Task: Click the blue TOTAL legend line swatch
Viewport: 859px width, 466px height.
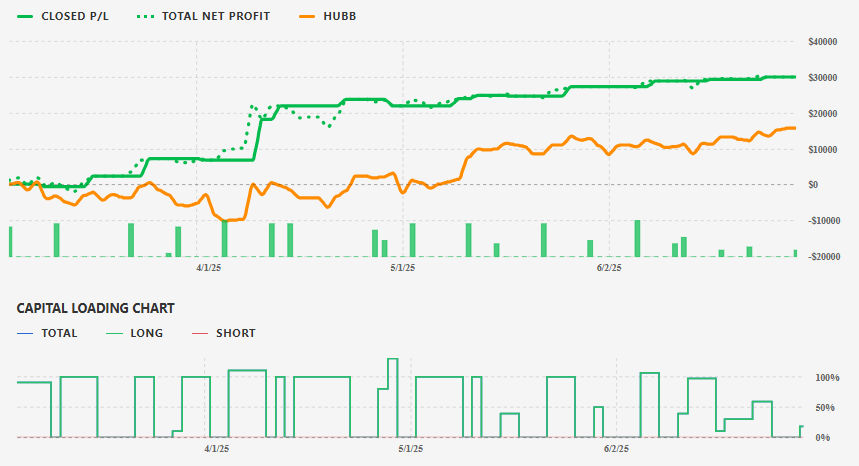Action: pos(25,333)
